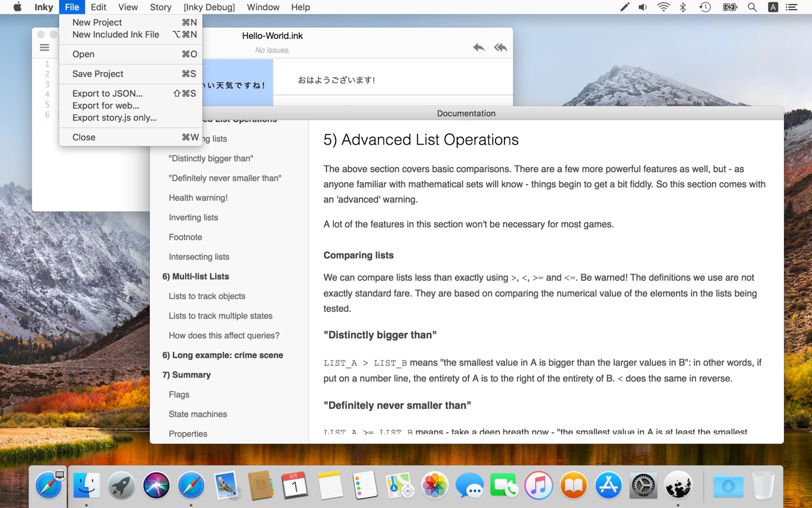
Task: Choose New Included Ink File
Action: pos(116,35)
